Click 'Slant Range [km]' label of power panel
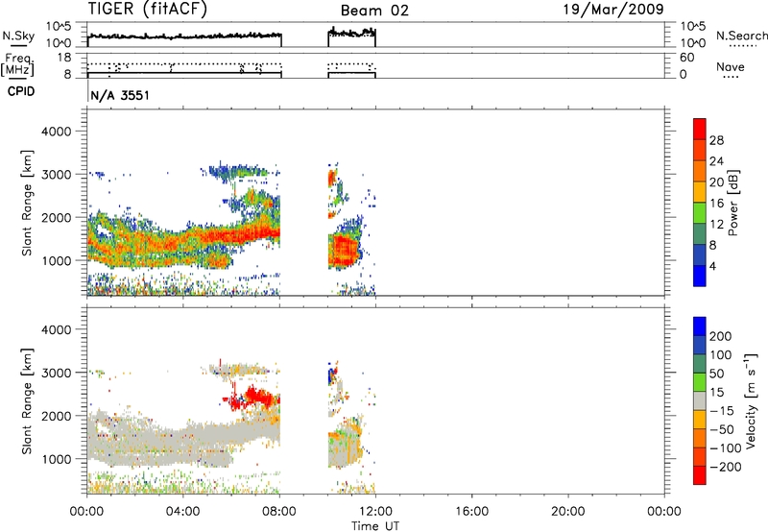This screenshot has height=532, width=768. (x=27, y=203)
